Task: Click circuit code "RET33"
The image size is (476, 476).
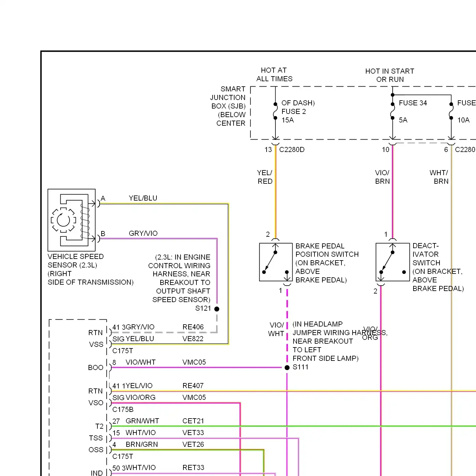Action: (193, 467)
